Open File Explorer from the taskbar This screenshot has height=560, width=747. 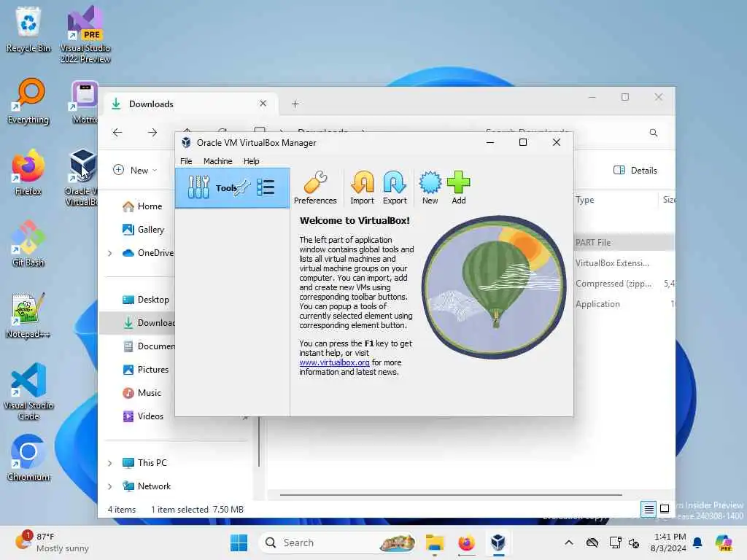[435, 542]
